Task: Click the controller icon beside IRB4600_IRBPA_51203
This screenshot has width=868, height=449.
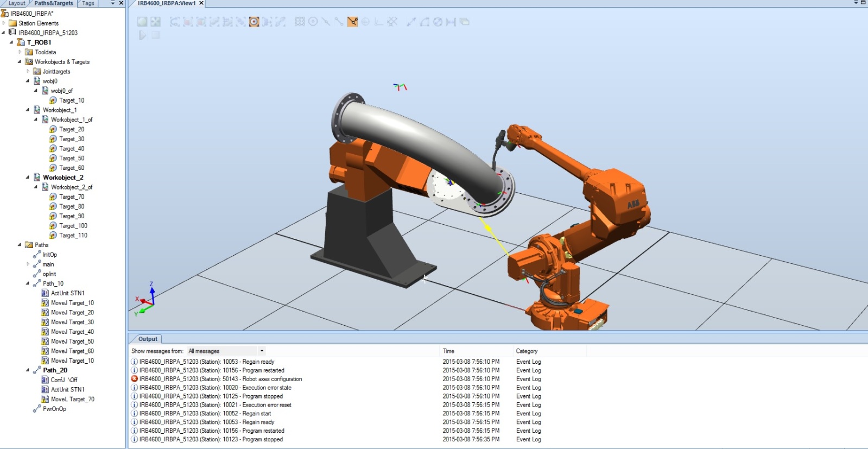Action: [12, 33]
